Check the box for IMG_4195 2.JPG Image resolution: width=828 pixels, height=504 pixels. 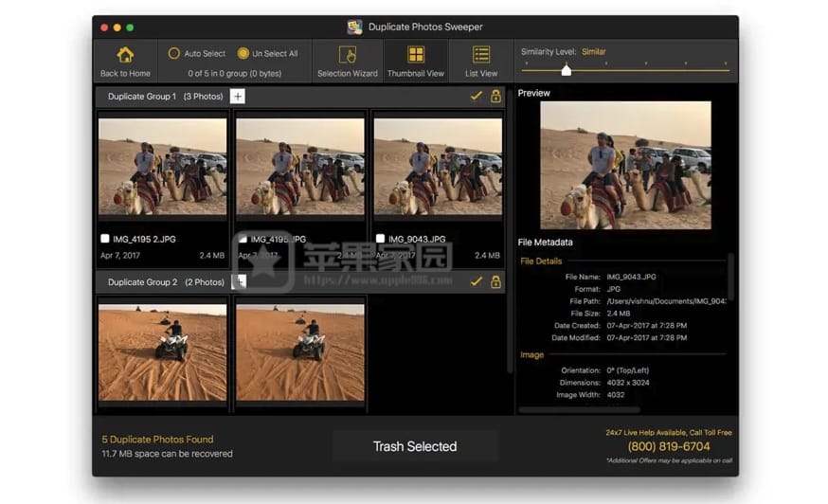click(105, 239)
